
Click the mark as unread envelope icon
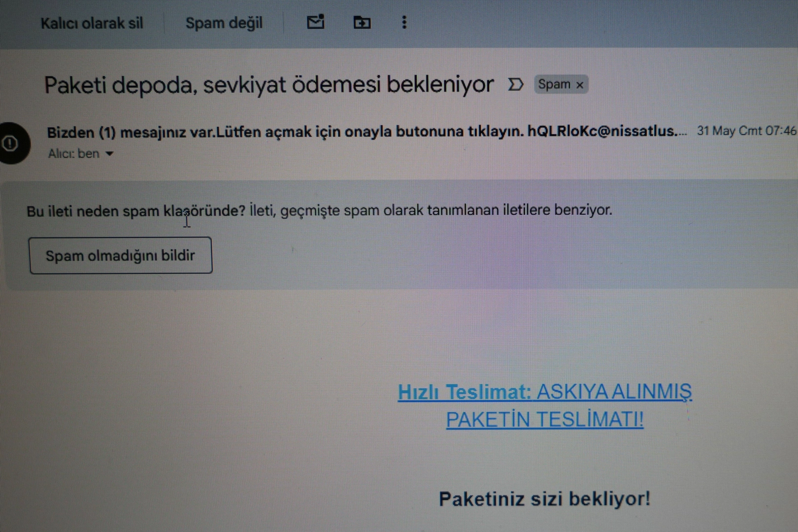click(315, 22)
